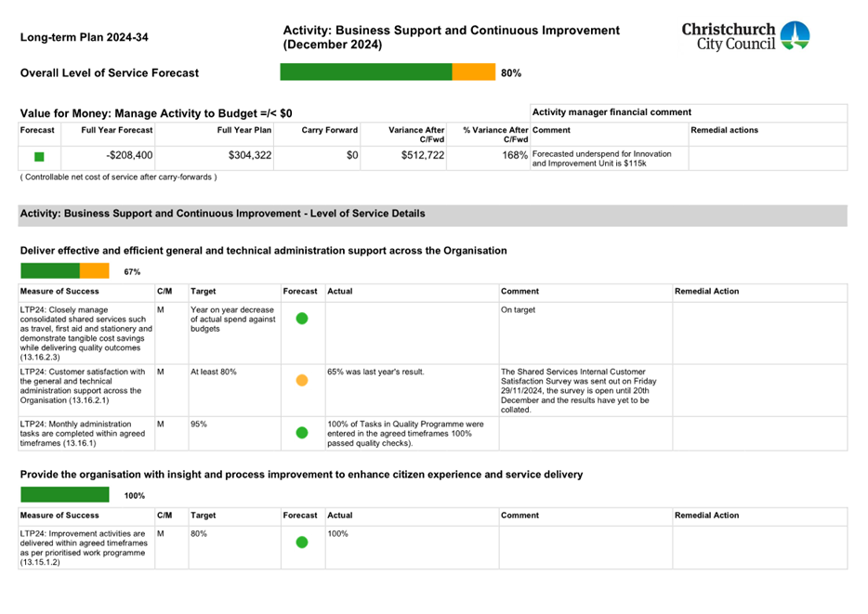868x614 pixels.
Task: Click the 'At least 80%' target cell
Action: [214, 372]
